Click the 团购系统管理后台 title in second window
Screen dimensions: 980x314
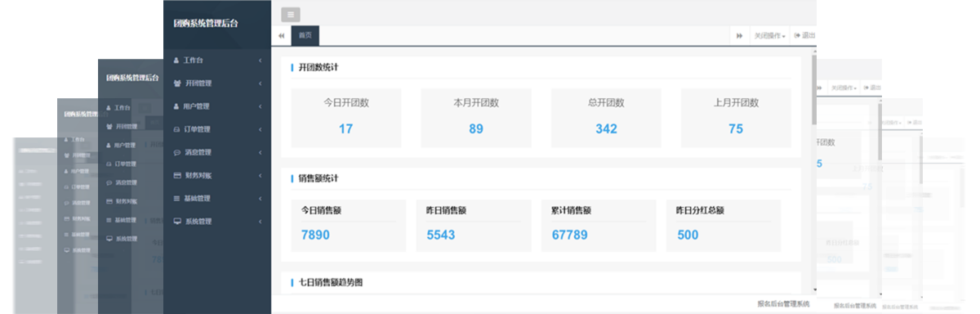click(132, 78)
